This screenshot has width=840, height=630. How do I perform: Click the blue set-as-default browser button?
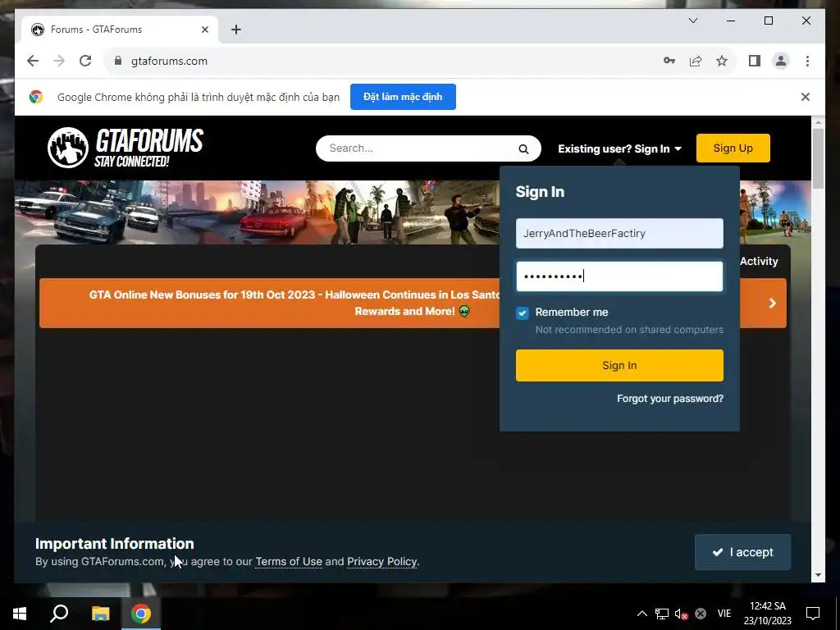[403, 97]
